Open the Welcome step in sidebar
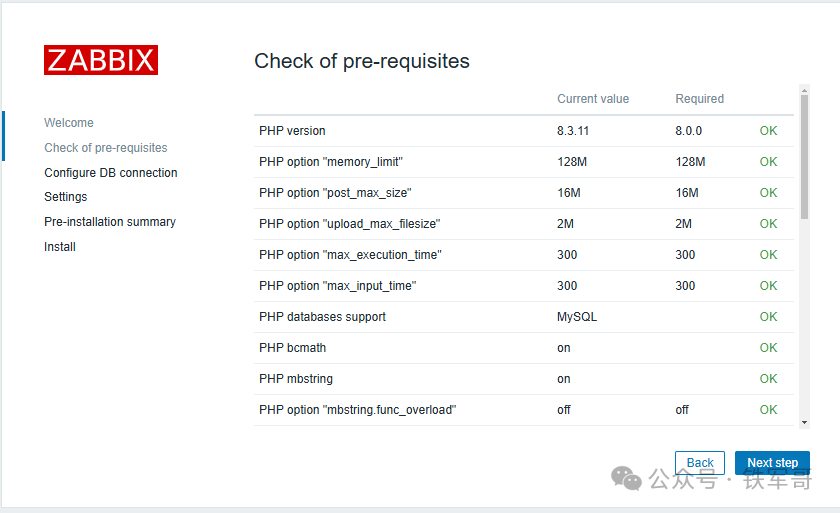840x513 pixels. [x=69, y=123]
